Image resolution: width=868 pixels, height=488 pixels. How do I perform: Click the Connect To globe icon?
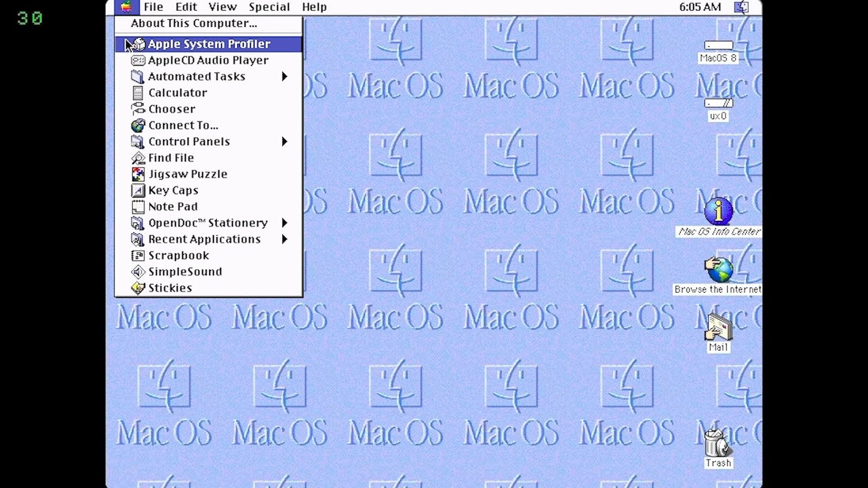138,125
